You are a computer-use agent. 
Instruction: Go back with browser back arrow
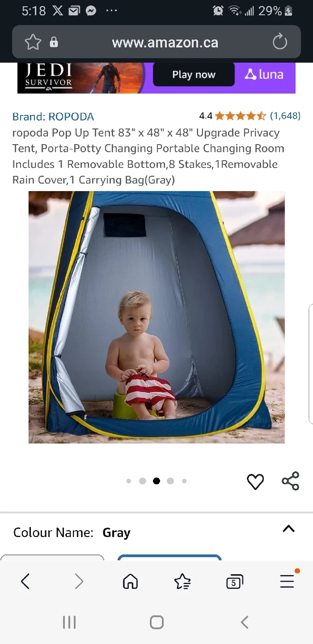click(x=25, y=581)
